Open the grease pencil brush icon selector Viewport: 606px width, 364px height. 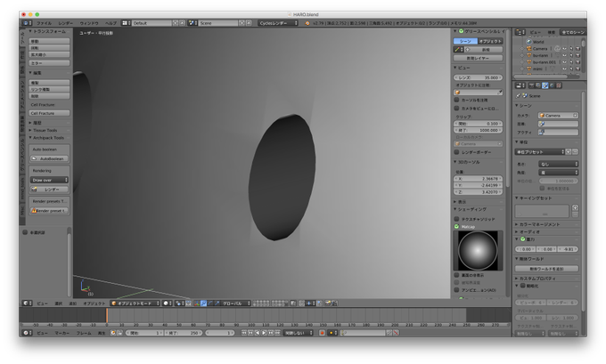click(x=458, y=50)
